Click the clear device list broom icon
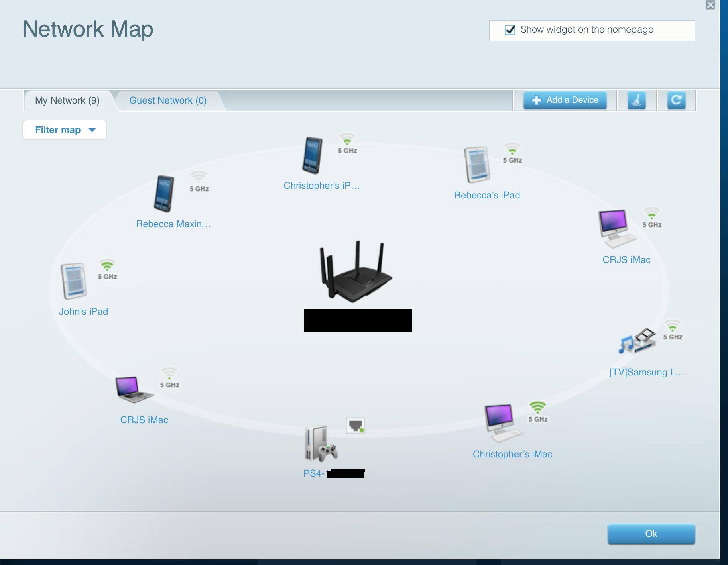The height and width of the screenshot is (565, 728). (636, 100)
